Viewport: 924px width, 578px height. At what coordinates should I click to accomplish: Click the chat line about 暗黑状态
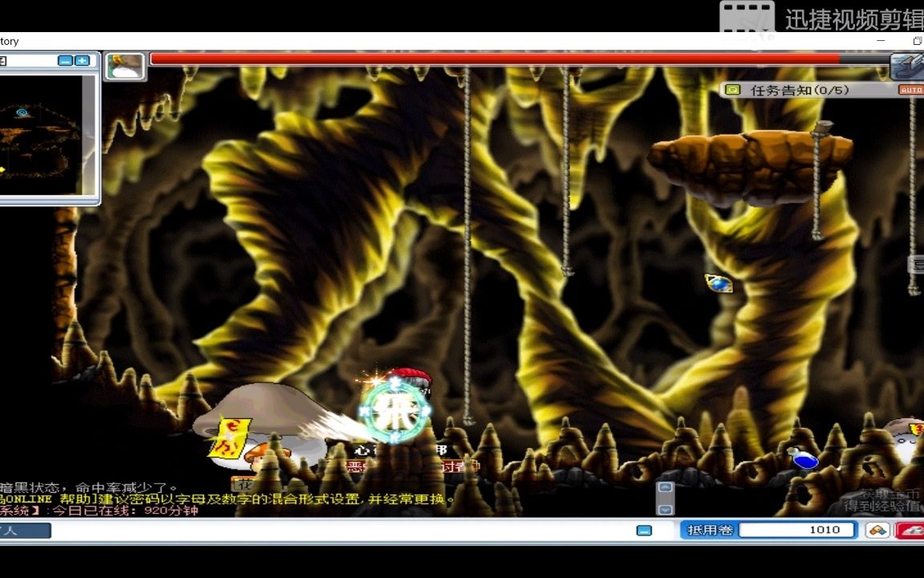point(88,488)
